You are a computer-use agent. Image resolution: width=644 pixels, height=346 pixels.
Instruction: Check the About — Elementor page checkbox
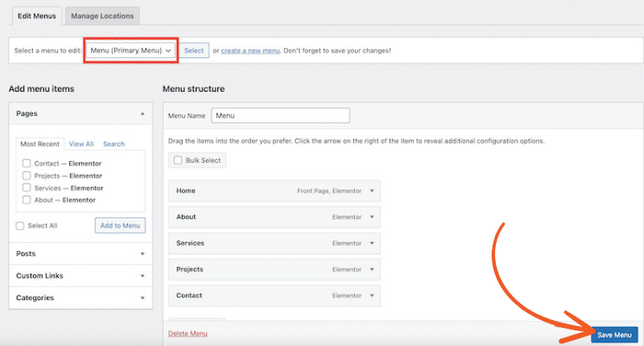pyautogui.click(x=27, y=200)
